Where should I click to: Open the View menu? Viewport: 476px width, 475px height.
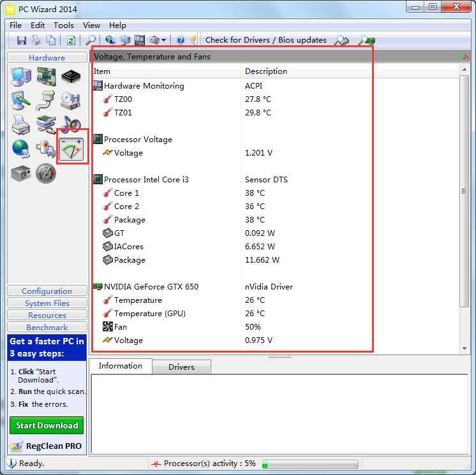tap(91, 25)
